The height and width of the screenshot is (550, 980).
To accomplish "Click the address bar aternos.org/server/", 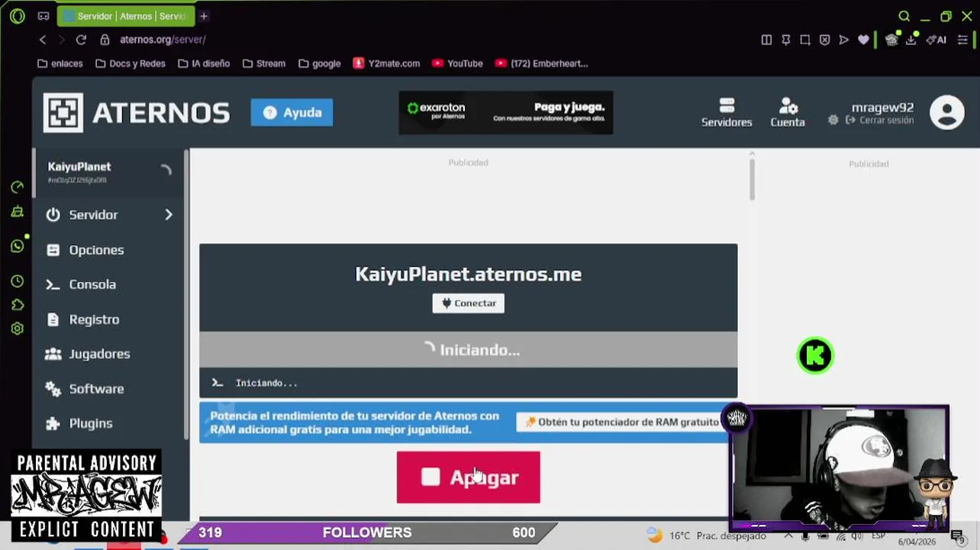I will click(x=163, y=40).
